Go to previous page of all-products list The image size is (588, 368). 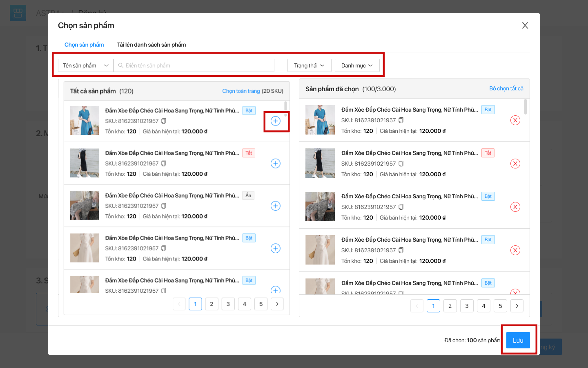pos(179,304)
